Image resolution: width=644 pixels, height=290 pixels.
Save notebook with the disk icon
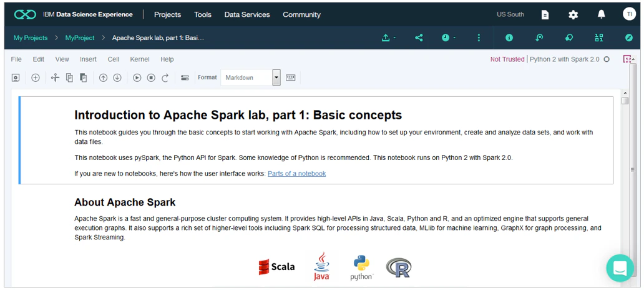point(16,77)
